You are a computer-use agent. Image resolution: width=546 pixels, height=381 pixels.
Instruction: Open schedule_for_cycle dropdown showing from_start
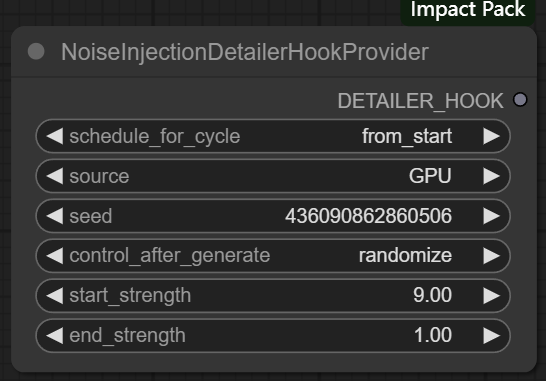(x=273, y=136)
